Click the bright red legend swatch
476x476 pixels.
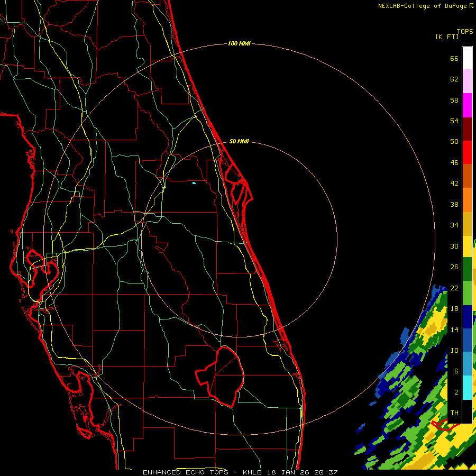[467, 152]
